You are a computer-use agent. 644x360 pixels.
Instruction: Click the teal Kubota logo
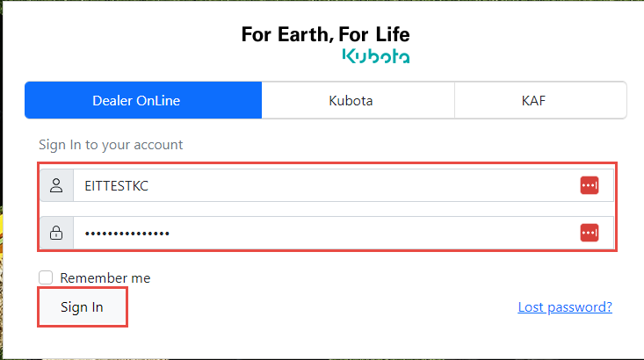pyautogui.click(x=375, y=56)
